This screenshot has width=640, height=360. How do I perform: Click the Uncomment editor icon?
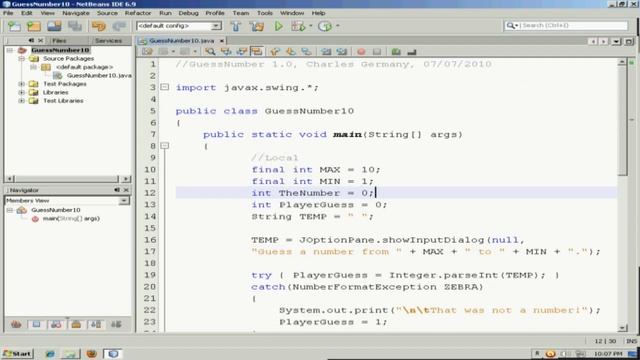411,52
